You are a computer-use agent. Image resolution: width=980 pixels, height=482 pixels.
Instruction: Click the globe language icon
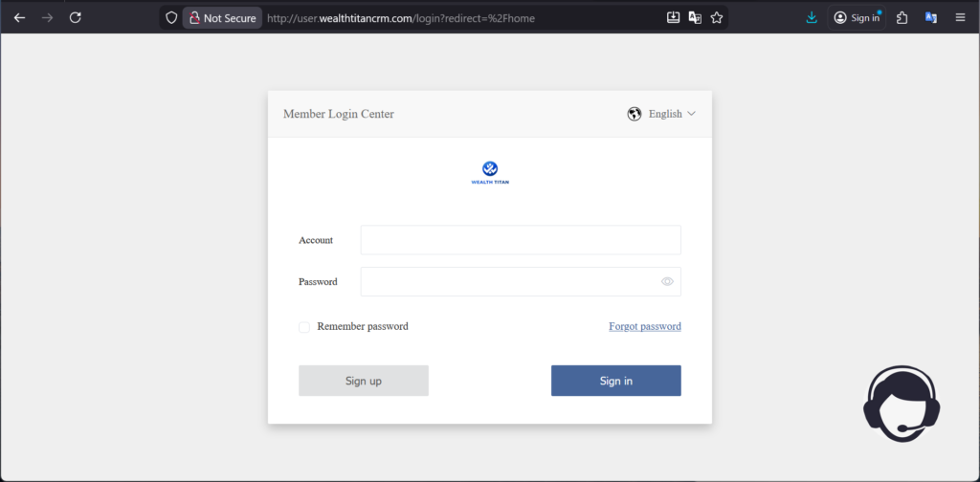point(634,114)
